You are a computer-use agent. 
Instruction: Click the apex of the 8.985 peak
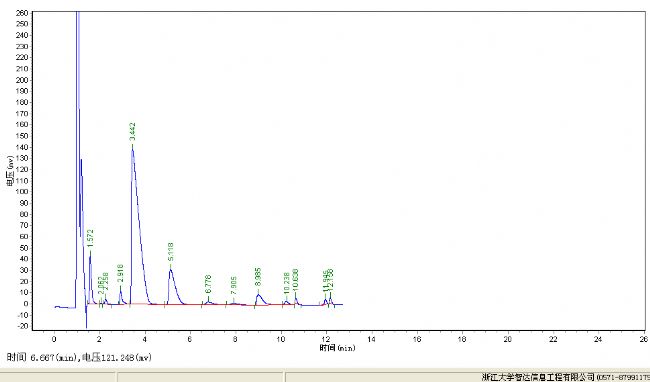[x=258, y=294]
